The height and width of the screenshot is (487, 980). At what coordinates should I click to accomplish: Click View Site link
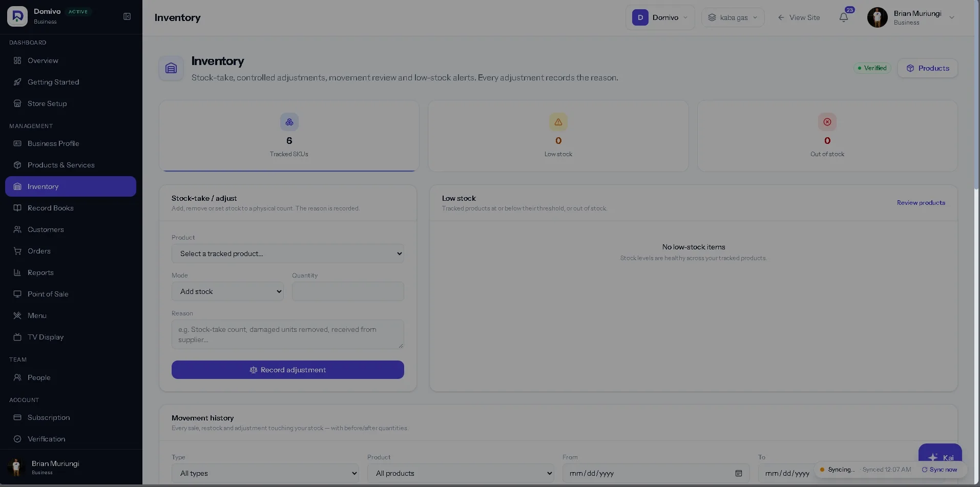coord(799,17)
